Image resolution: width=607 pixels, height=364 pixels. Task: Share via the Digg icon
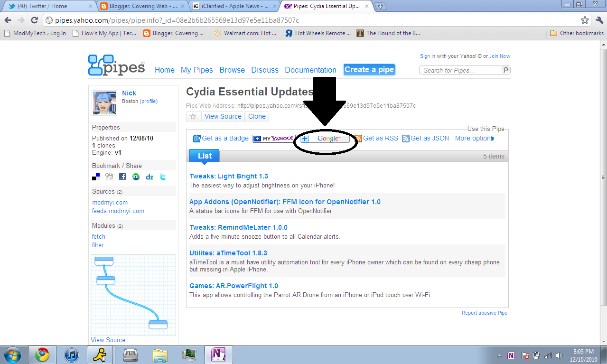pyautogui.click(x=109, y=177)
